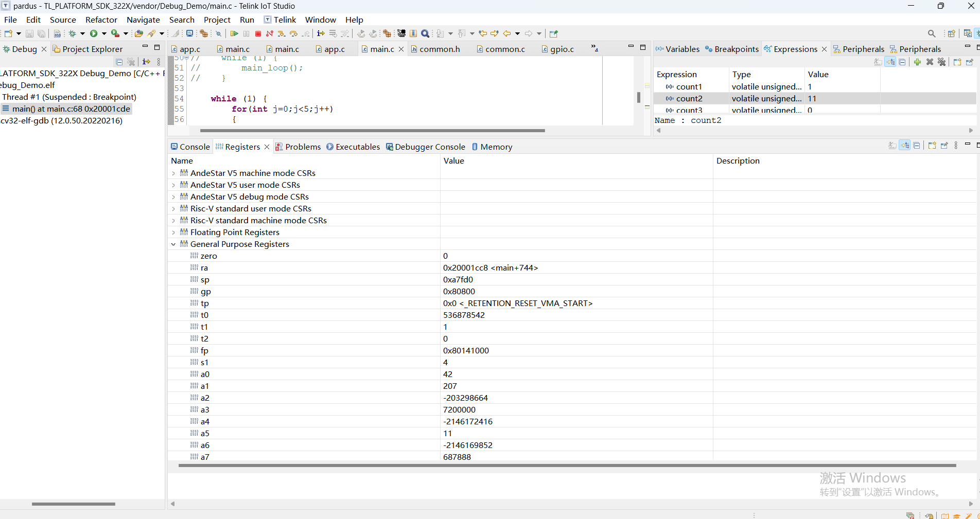Click the Step Into icon
Viewport: 980px width, 519px height.
(x=282, y=33)
